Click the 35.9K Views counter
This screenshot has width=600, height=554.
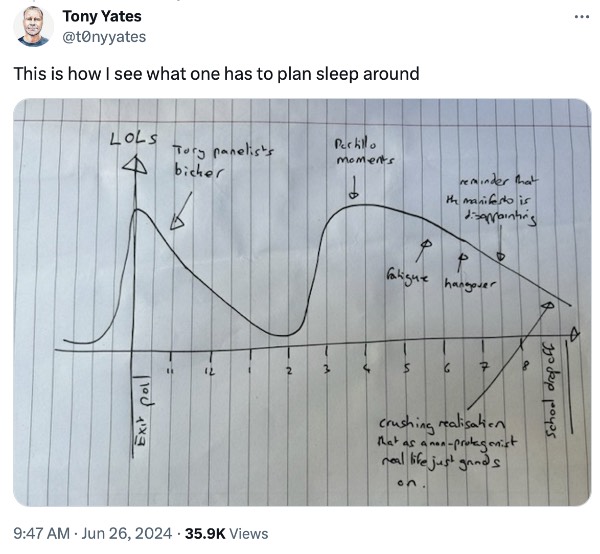pos(226,533)
